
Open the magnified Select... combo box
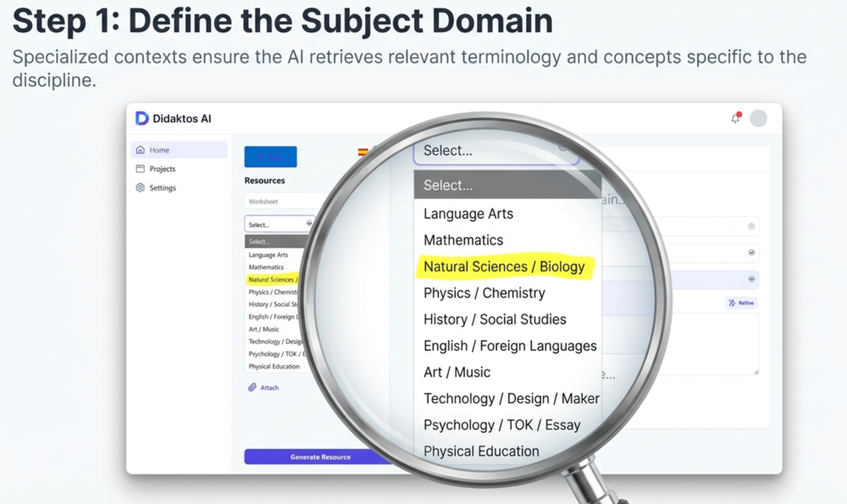(495, 151)
